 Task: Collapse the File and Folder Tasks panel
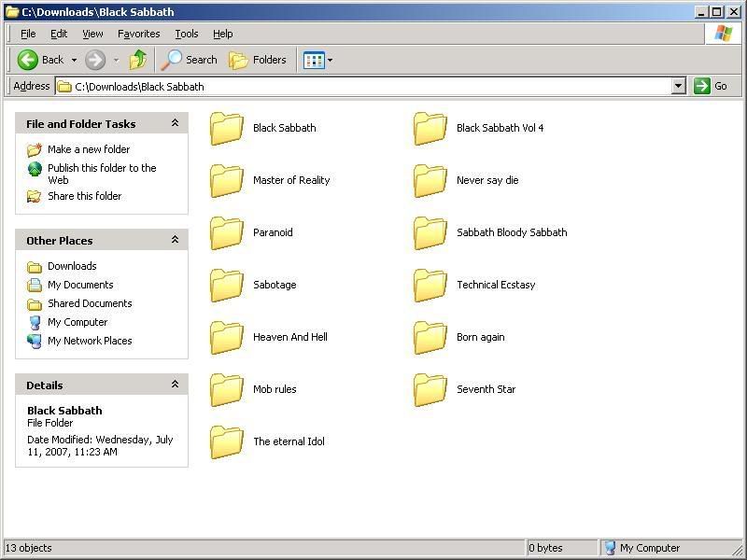[x=175, y=123]
